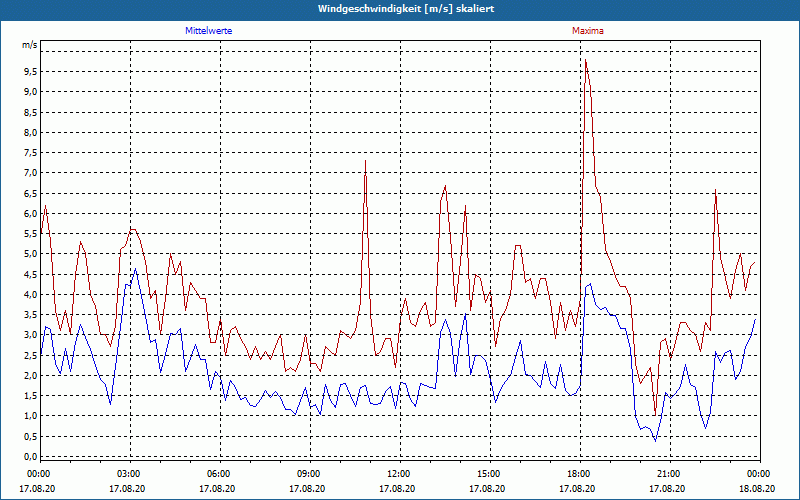This screenshot has height=500, width=800.
Task: Select the '17.08.20' date under 21:00
Action: click(x=667, y=489)
